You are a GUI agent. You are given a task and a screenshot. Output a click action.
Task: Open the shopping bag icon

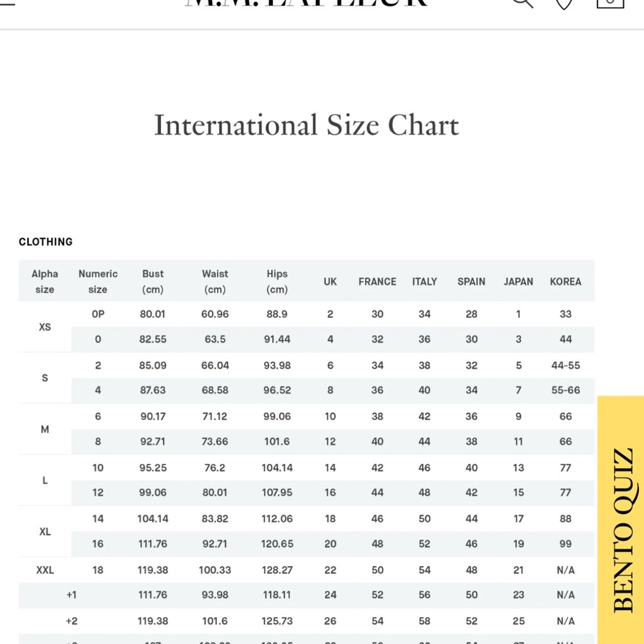[609, 3]
